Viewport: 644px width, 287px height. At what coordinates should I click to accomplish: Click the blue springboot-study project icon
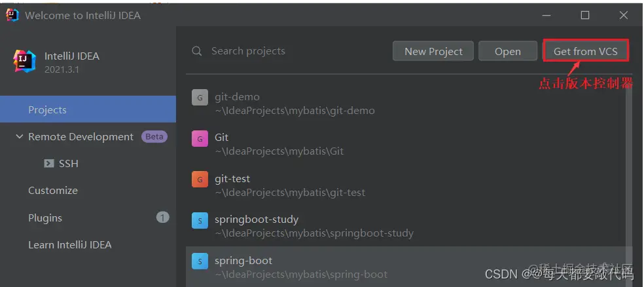[200, 220]
